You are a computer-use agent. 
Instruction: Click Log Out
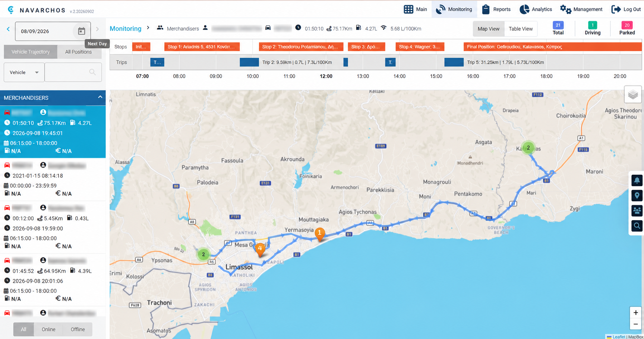coord(626,9)
